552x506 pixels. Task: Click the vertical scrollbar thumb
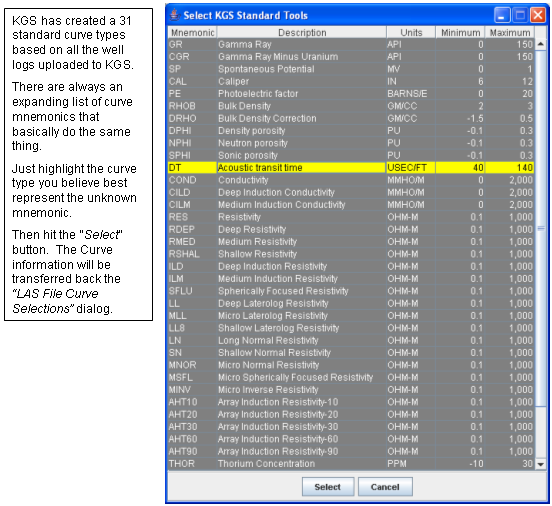click(x=541, y=228)
